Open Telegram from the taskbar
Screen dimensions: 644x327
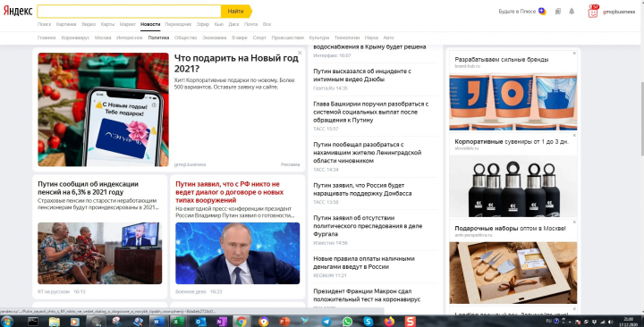(x=326, y=322)
